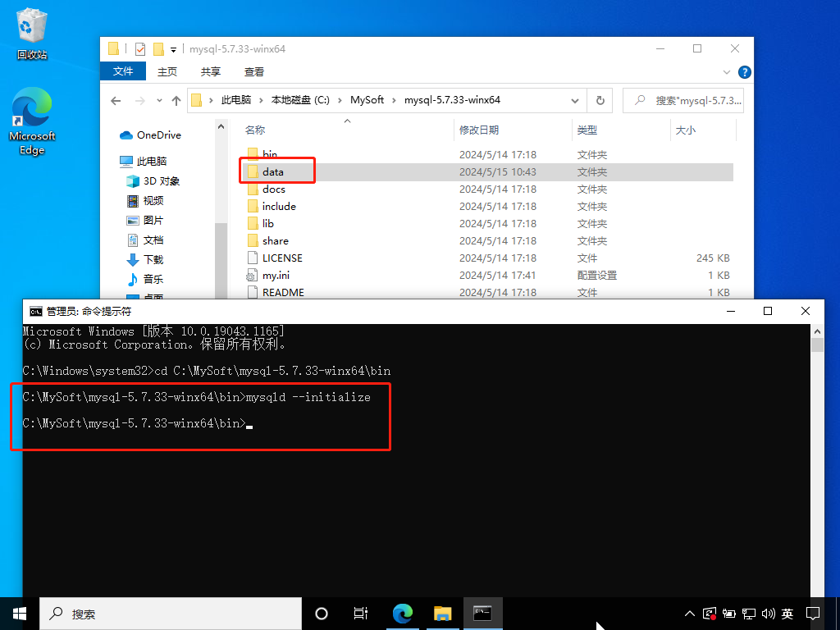Go up one folder level arrow
Image resolution: width=840 pixels, height=630 pixels.
(x=176, y=101)
